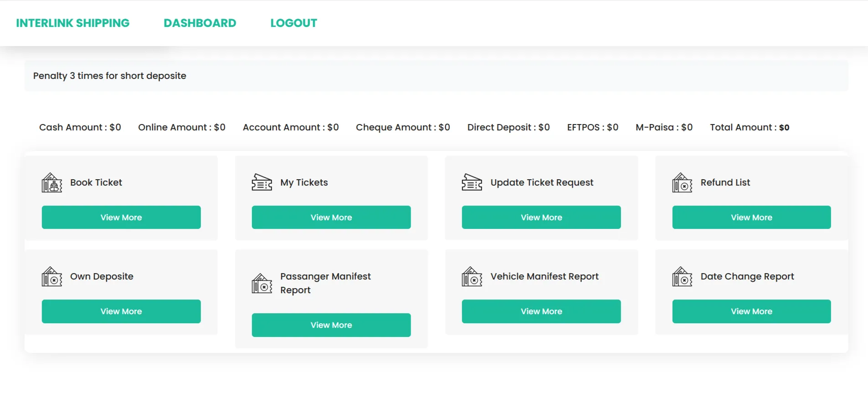The height and width of the screenshot is (419, 868).
Task: Go to the Interlink Shipping home link
Action: 73,23
